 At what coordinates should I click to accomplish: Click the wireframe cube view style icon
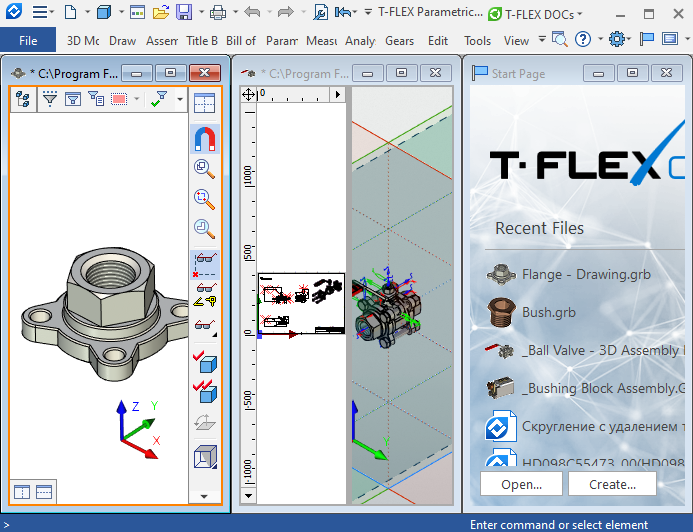pyautogui.click(x=205, y=456)
